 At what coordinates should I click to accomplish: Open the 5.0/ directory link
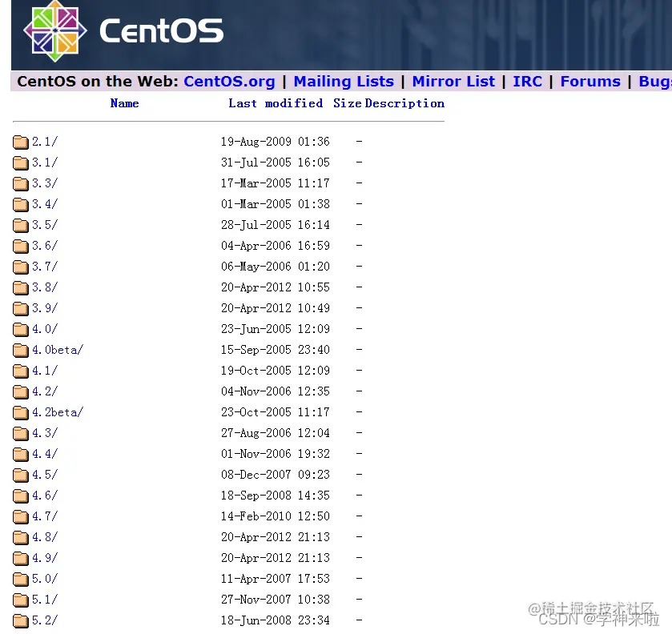tap(45, 579)
